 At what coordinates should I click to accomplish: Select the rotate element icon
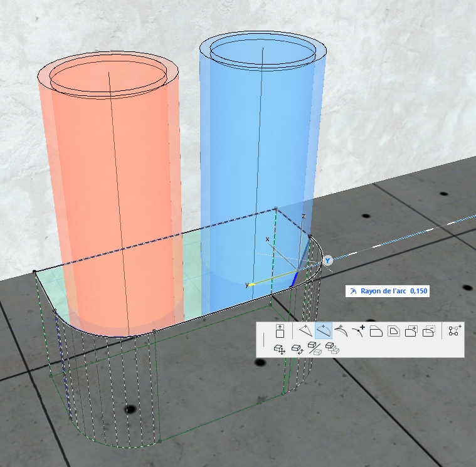click(297, 349)
